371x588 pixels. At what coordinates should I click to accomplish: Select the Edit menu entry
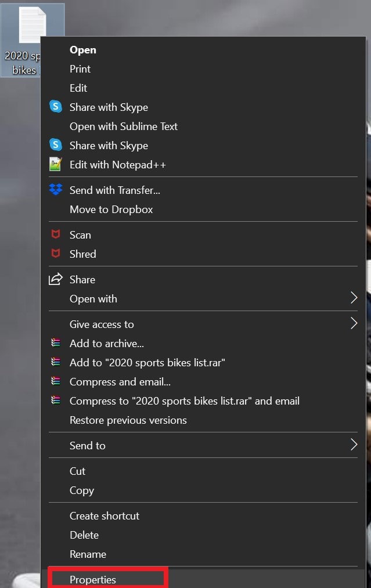tap(78, 88)
